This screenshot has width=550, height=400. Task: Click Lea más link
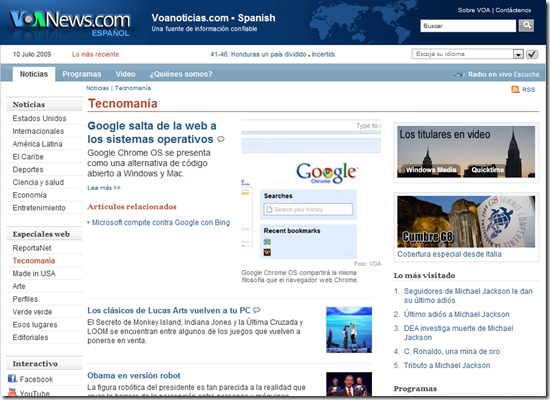[104, 188]
